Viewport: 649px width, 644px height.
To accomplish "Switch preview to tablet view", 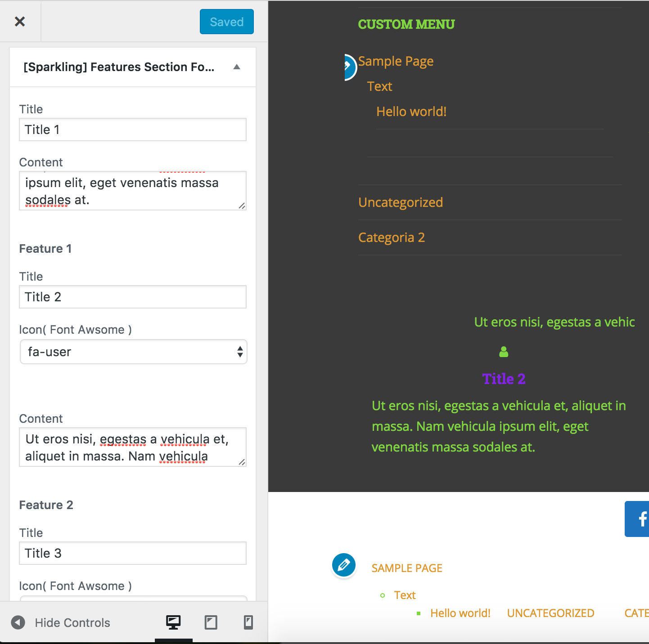I will [x=211, y=622].
